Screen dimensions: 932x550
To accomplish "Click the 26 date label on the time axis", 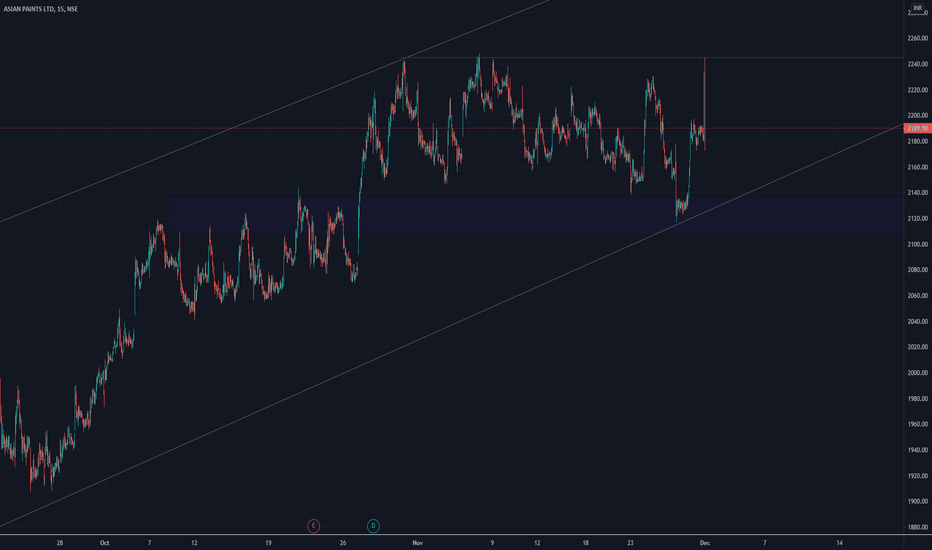I will (x=343, y=543).
